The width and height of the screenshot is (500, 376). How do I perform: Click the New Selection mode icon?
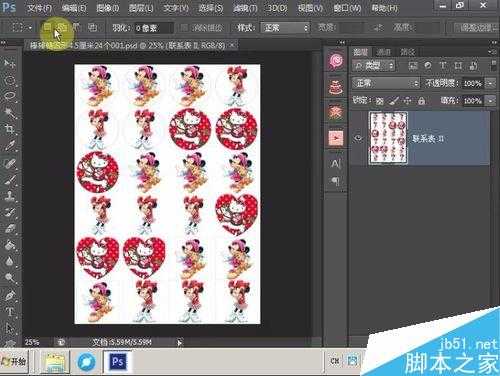tap(48, 27)
